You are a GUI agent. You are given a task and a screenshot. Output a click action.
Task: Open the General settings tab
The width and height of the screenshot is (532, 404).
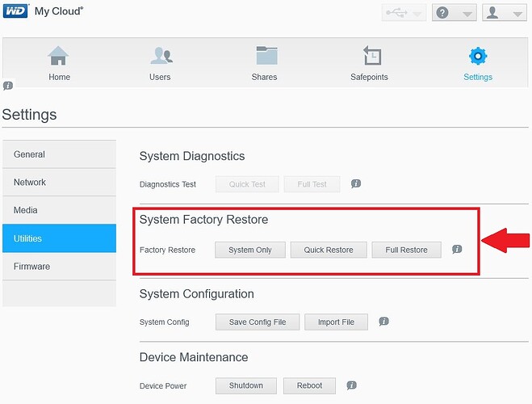[59, 154]
